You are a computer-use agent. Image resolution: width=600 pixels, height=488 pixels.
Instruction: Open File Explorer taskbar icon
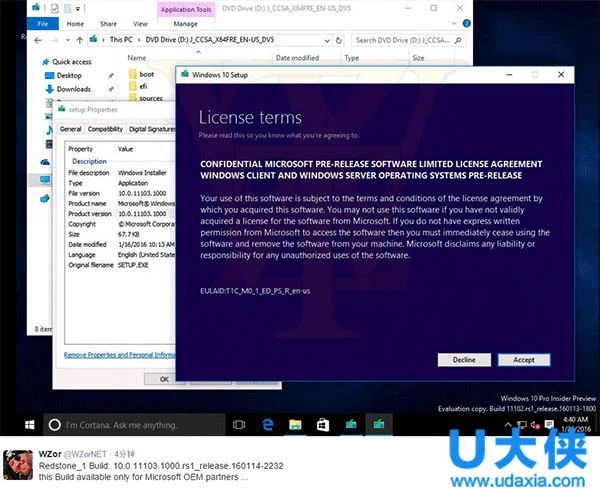pos(295,424)
